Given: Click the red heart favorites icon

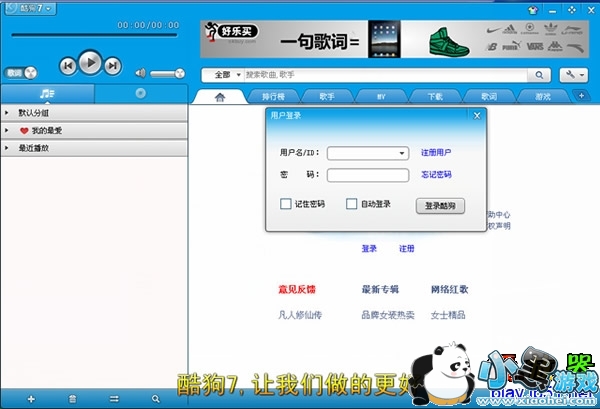Looking at the screenshot, I should click(24, 131).
